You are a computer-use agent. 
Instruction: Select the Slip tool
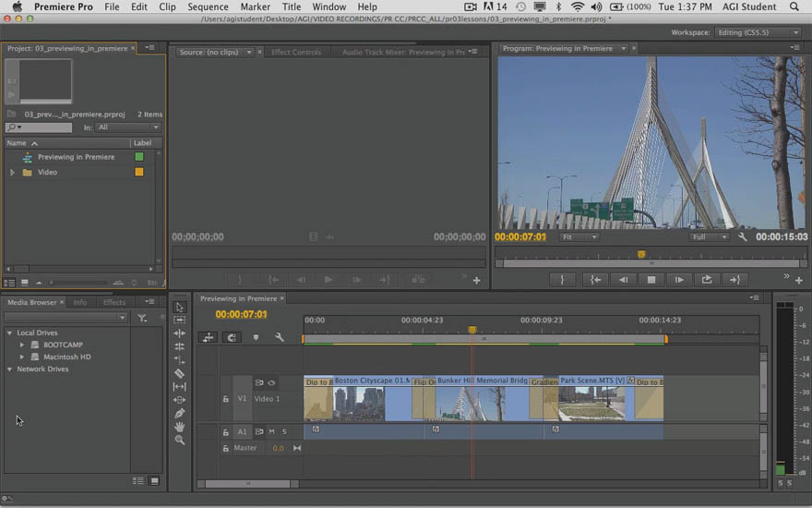tap(180, 387)
